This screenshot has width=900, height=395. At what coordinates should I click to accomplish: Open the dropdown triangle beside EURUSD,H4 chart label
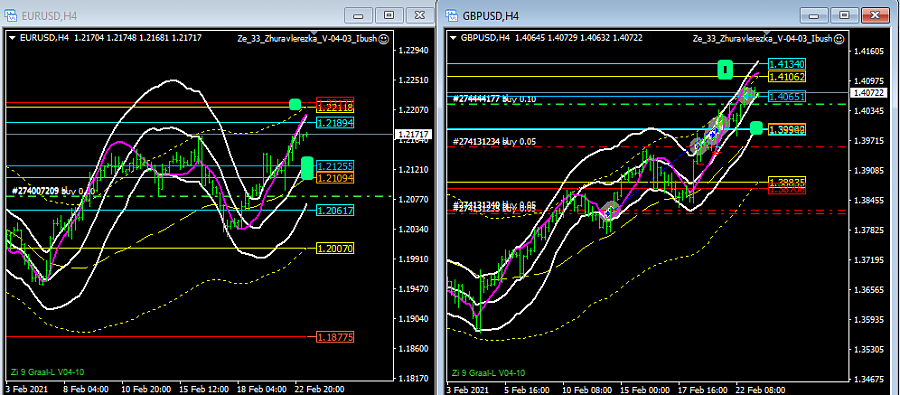[x=13, y=39]
